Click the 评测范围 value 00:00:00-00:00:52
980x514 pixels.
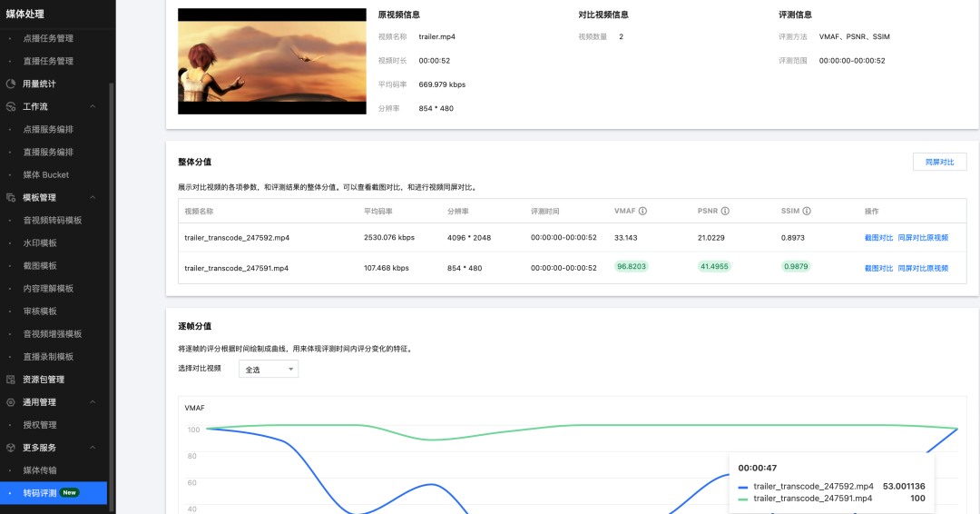[x=852, y=61]
